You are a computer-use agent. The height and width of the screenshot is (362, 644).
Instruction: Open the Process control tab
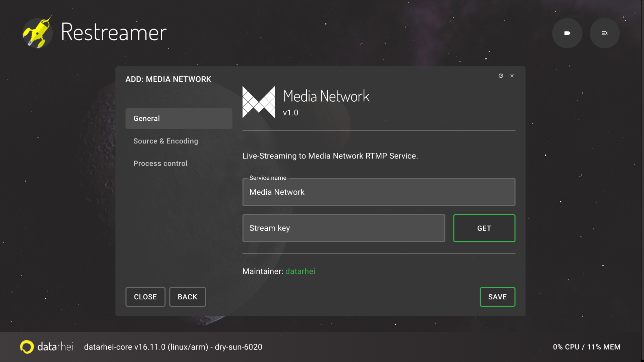click(179, 164)
